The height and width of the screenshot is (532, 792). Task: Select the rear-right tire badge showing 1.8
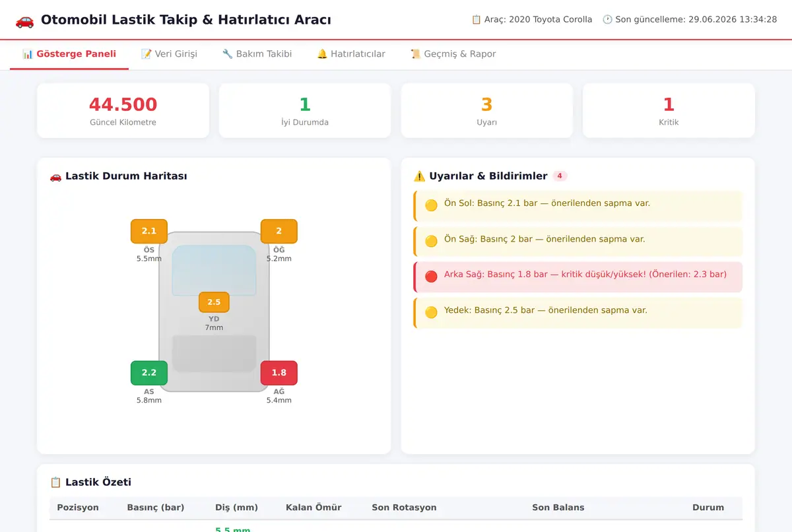pos(279,373)
